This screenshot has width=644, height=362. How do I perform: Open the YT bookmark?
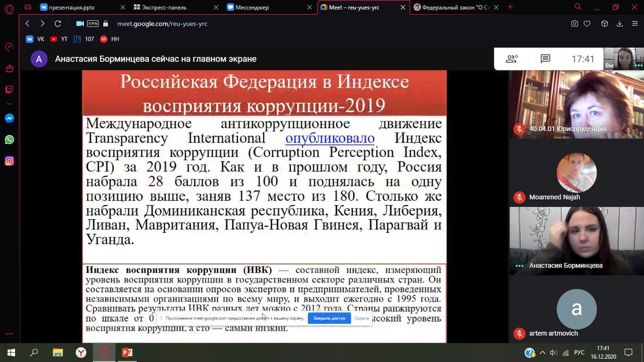click(59, 39)
